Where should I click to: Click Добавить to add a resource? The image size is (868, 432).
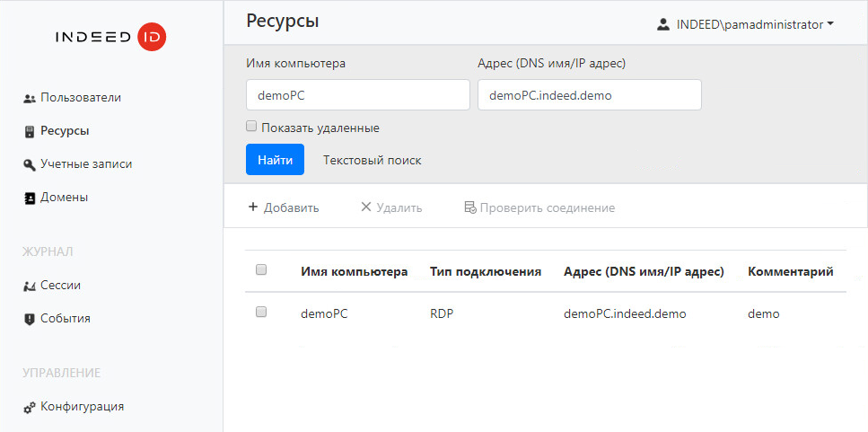coord(283,207)
